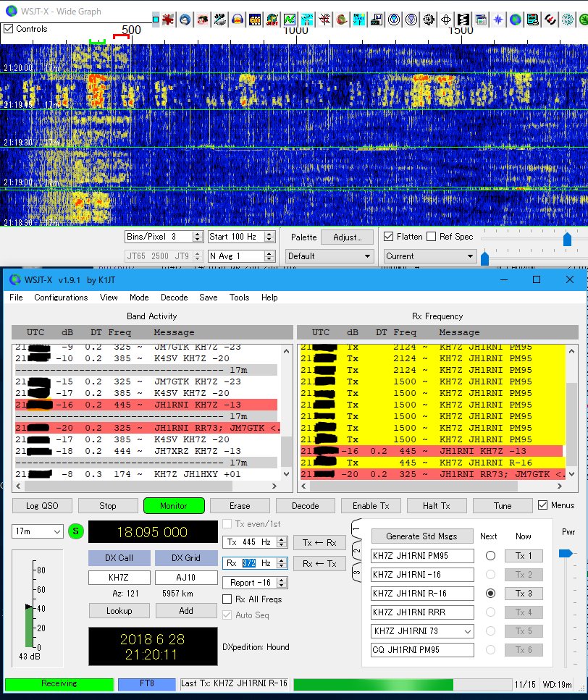Image resolution: width=588 pixels, height=700 pixels.
Task: Click the Generate Std Msgs button
Action: [x=422, y=536]
